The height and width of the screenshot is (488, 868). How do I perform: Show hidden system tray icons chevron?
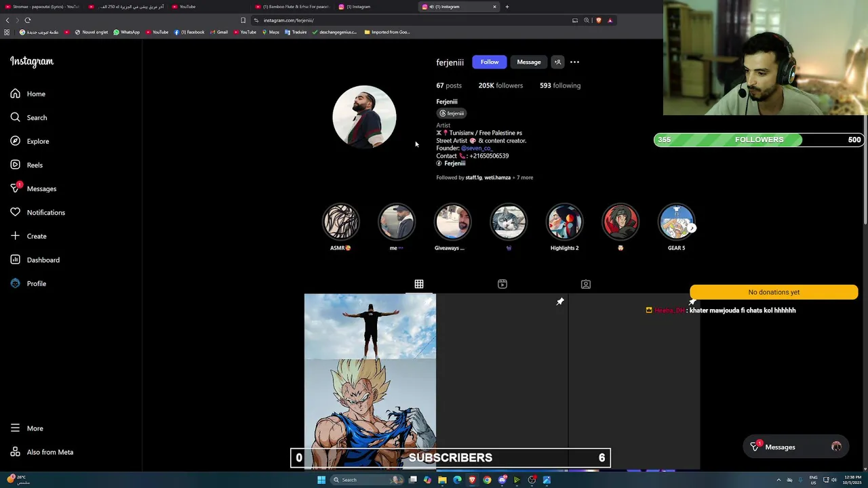pyautogui.click(x=778, y=480)
